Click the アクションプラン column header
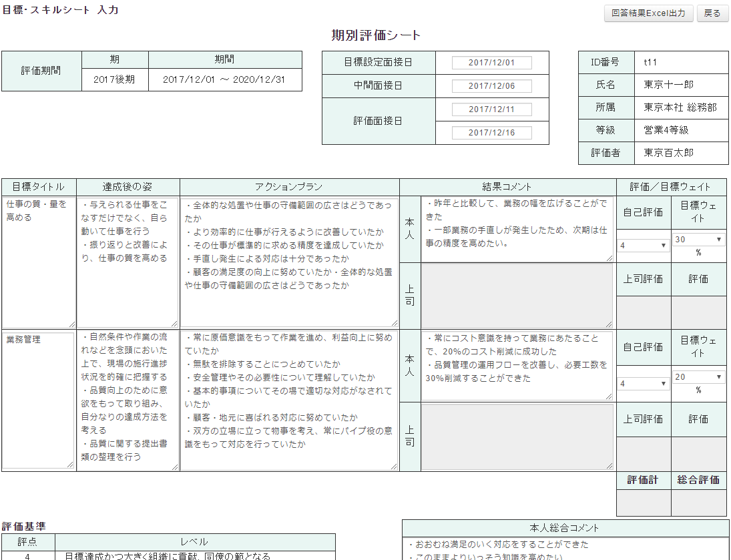The image size is (731, 560). pos(290,187)
